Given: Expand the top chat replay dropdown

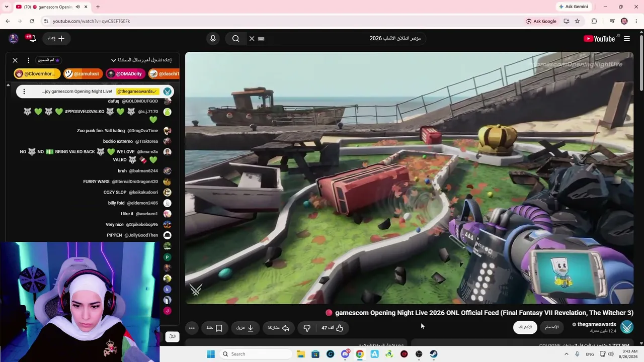Looking at the screenshot, I should pyautogui.click(x=141, y=60).
